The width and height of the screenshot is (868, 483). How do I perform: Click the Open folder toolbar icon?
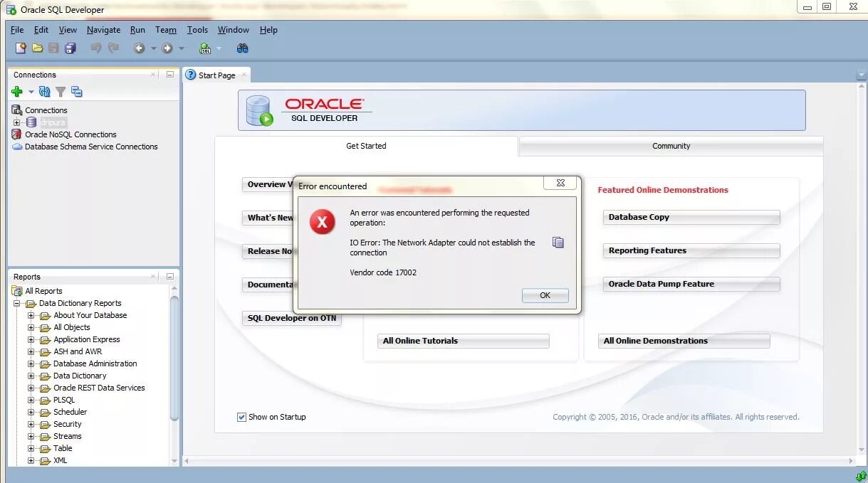37,48
